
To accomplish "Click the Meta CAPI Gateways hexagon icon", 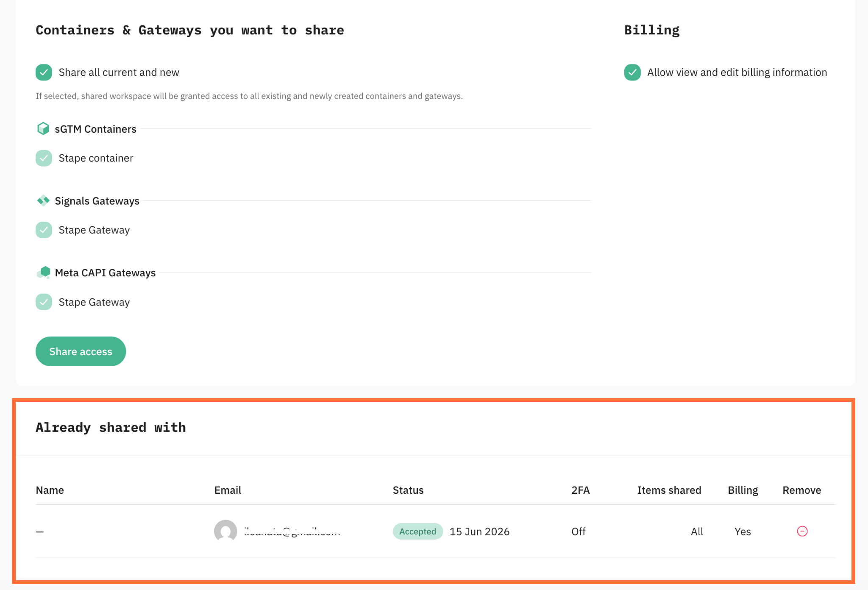I will (43, 273).
